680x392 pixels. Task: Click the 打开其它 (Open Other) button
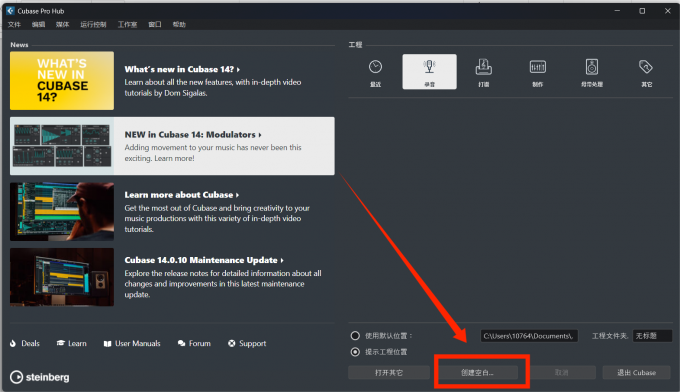click(389, 372)
